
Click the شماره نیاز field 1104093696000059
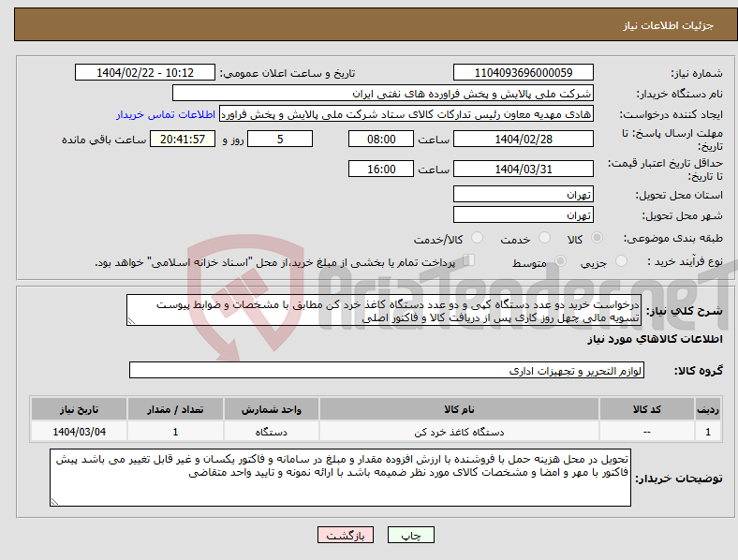523,72
